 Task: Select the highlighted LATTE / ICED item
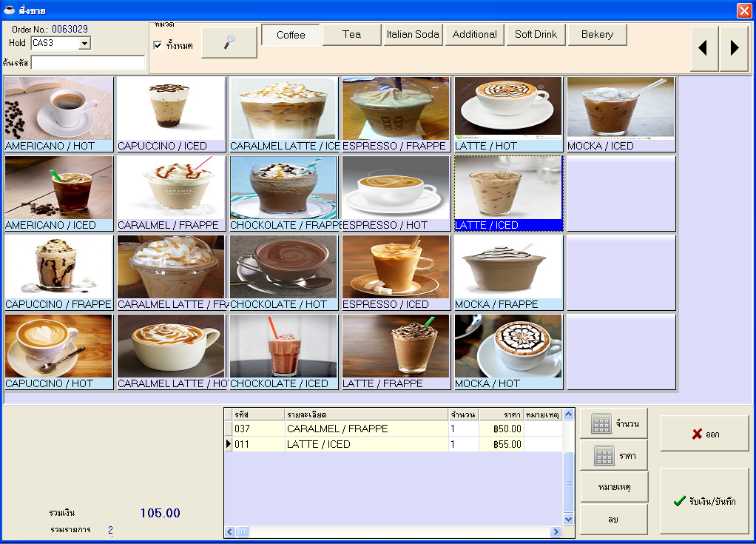509,193
